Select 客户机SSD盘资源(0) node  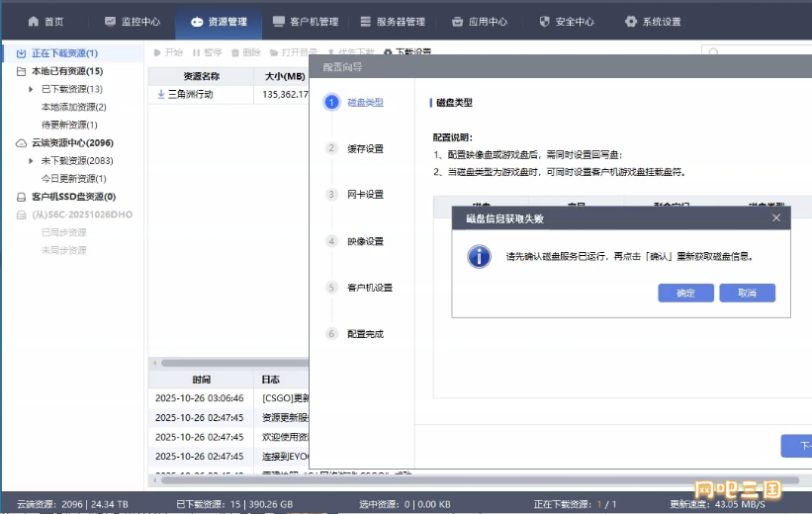pyautogui.click(x=73, y=197)
